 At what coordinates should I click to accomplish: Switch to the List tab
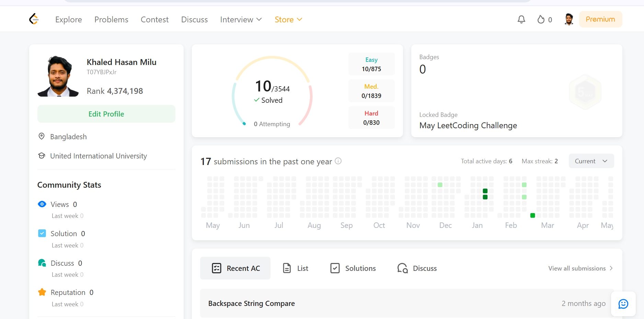point(295,268)
